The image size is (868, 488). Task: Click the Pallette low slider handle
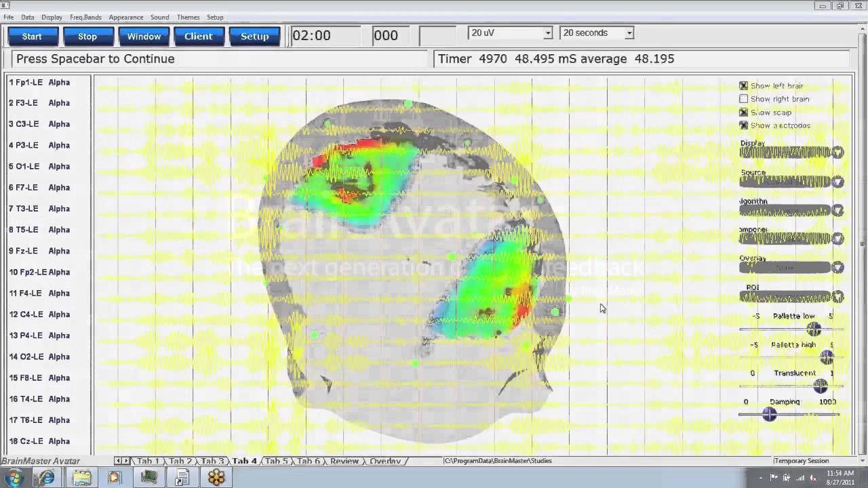(x=814, y=329)
